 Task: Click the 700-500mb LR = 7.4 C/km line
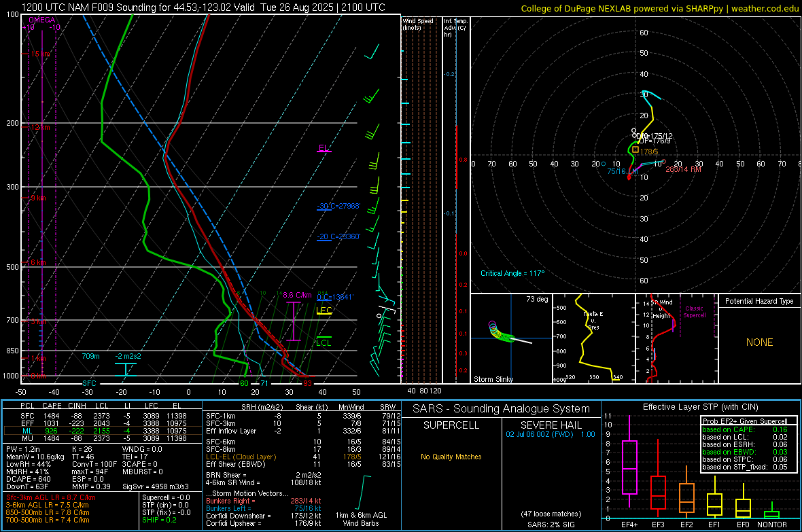pyautogui.click(x=48, y=520)
